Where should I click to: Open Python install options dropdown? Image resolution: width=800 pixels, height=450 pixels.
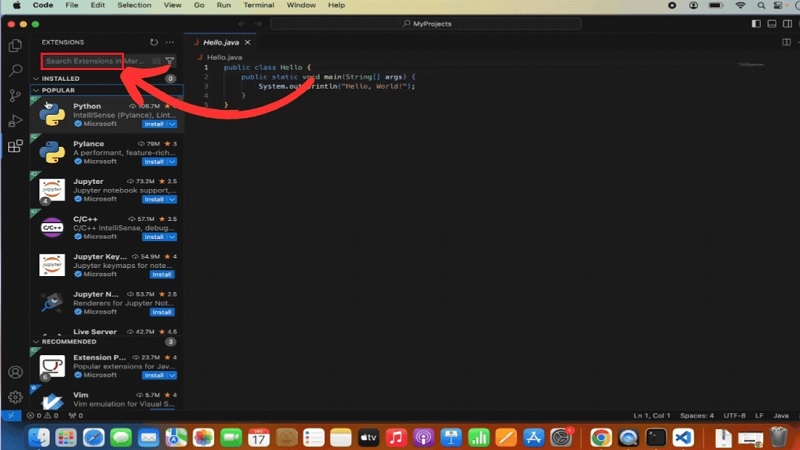pos(172,124)
